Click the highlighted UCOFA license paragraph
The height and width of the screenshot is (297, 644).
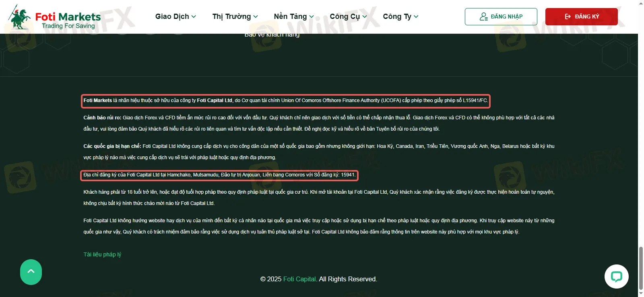point(286,100)
